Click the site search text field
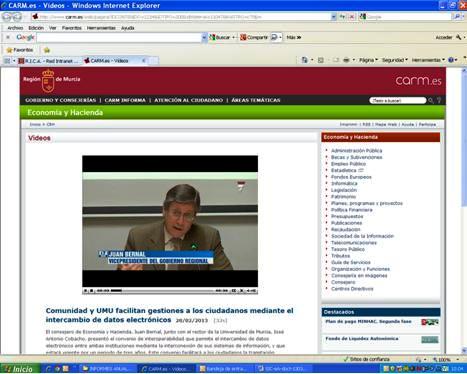This screenshot has width=467, height=374. point(397,100)
